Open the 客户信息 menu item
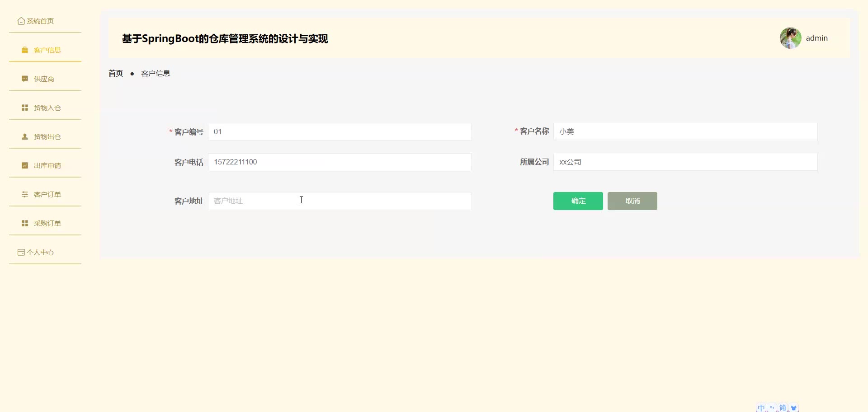Image resolution: width=868 pixels, height=412 pixels. click(45, 50)
